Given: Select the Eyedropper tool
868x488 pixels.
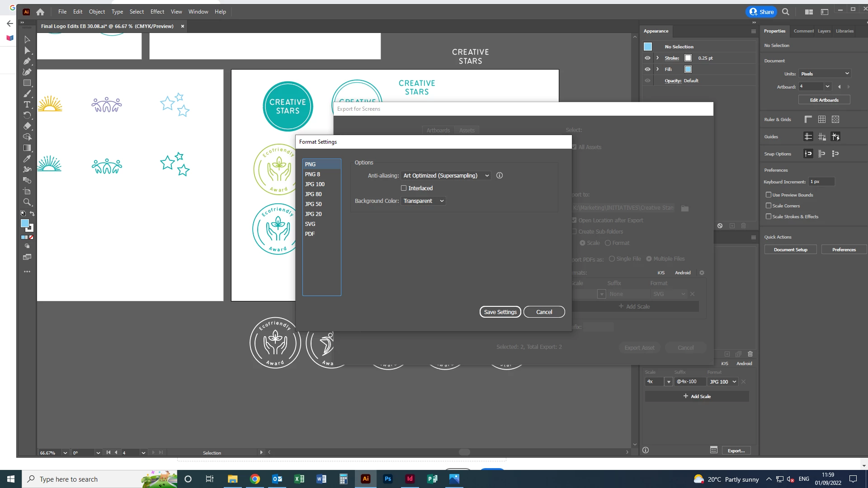Looking at the screenshot, I should click(x=27, y=159).
